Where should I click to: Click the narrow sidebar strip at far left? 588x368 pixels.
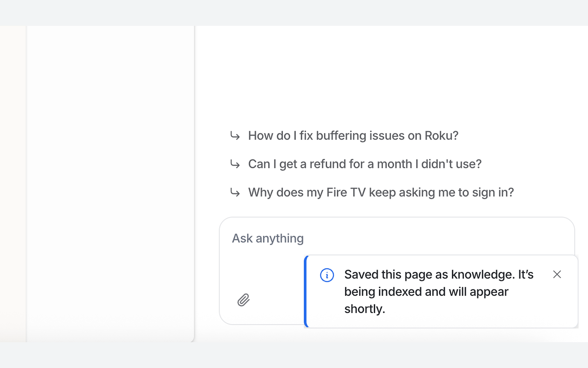click(13, 184)
